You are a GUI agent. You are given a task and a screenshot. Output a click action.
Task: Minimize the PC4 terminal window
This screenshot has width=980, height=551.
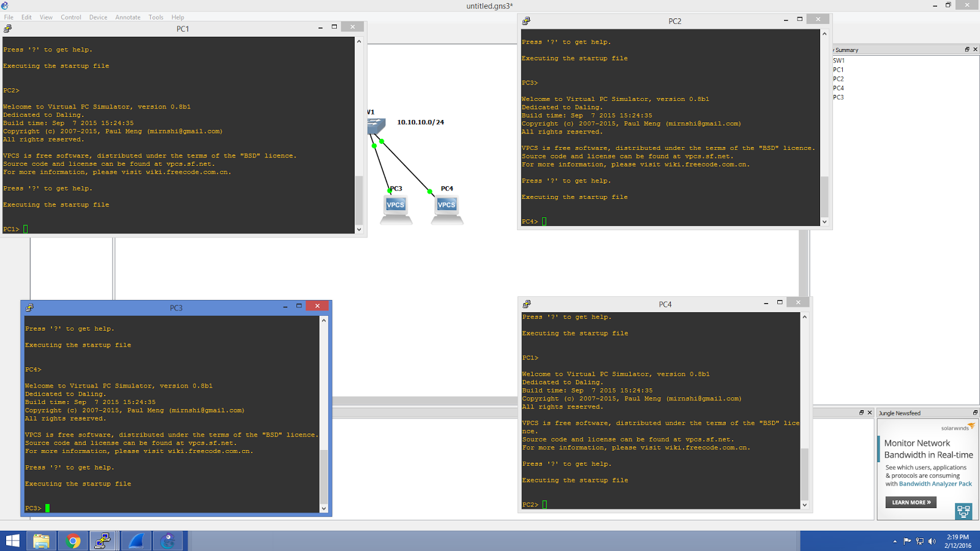click(x=766, y=302)
